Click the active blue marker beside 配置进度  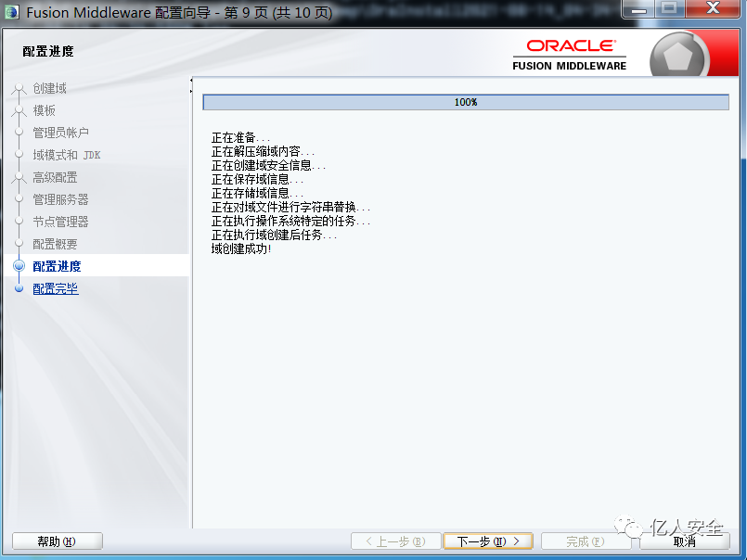click(19, 266)
